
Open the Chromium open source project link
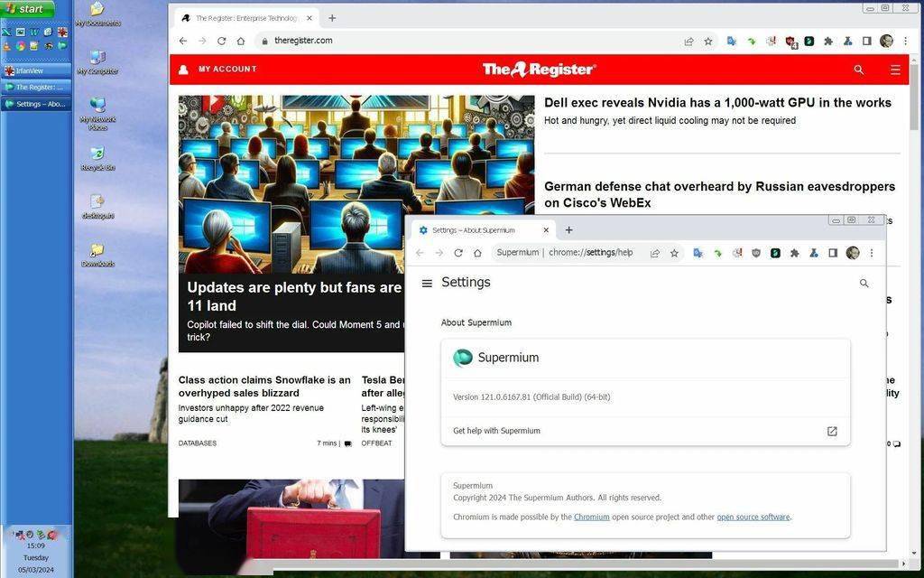pyautogui.click(x=592, y=517)
